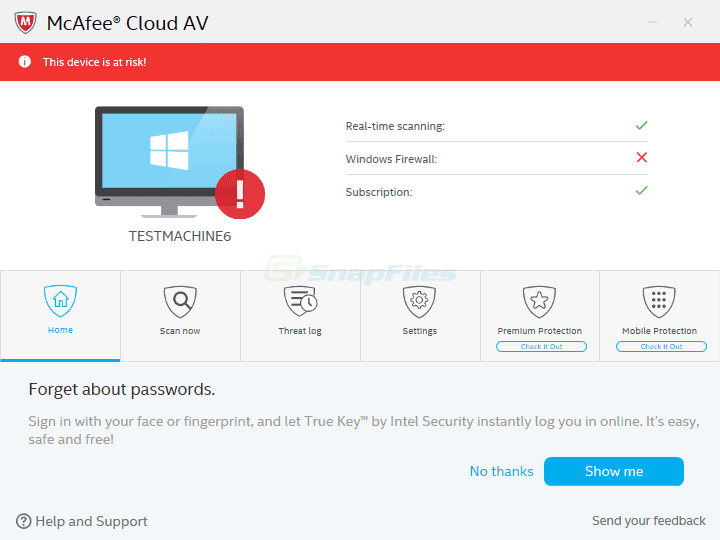The image size is (720, 540).
Task: Close the McAfee Cloud AV window
Action: pyautogui.click(x=687, y=22)
